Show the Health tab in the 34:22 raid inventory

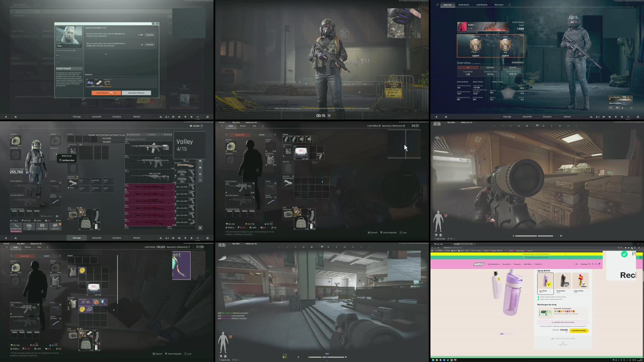point(262,135)
